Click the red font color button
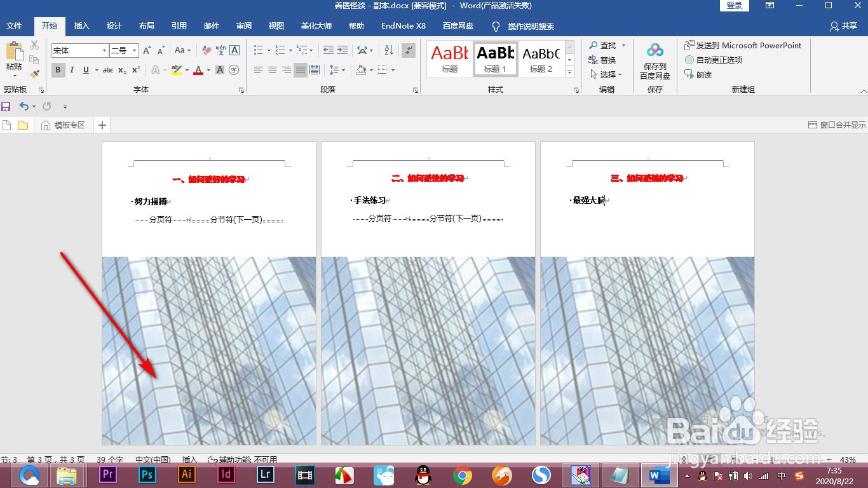 (198, 70)
